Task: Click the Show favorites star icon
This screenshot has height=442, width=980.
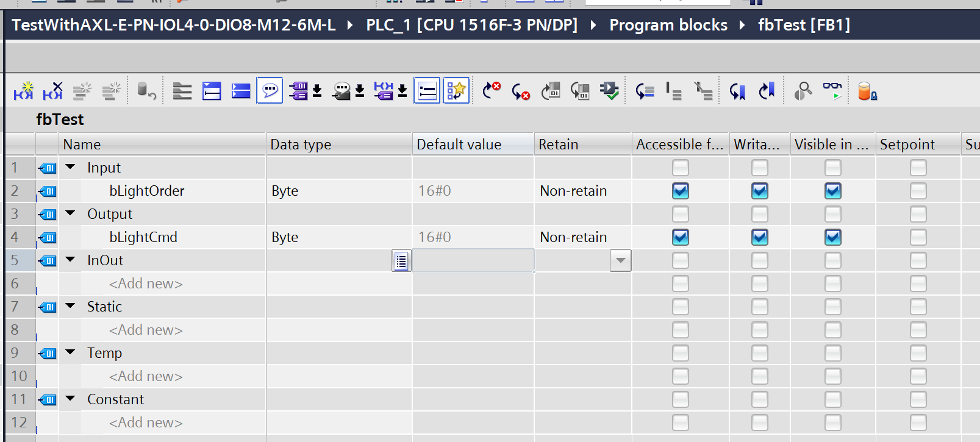Action: [x=456, y=91]
